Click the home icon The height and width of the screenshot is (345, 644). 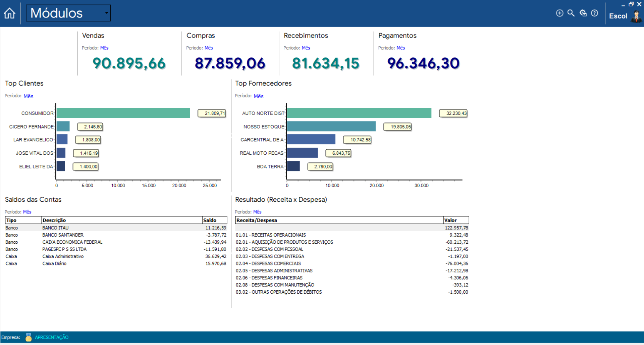pyautogui.click(x=9, y=13)
